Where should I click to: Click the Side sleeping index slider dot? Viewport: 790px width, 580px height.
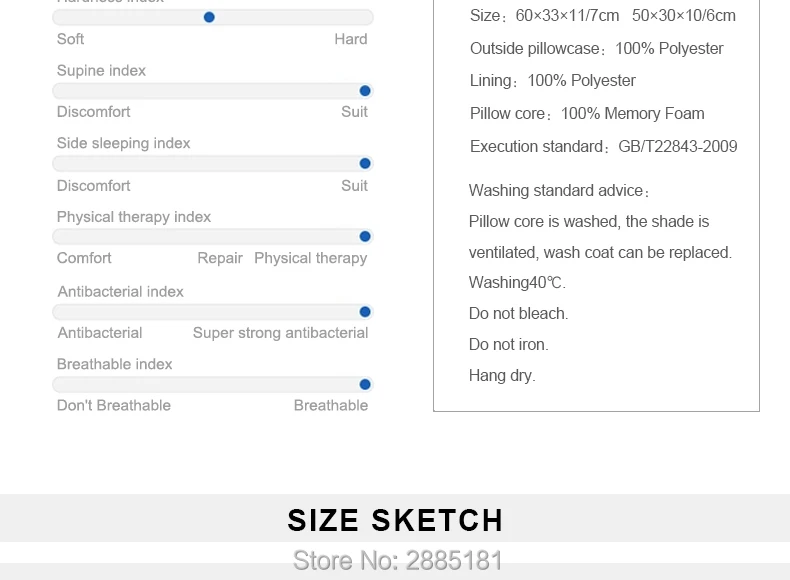tap(365, 163)
